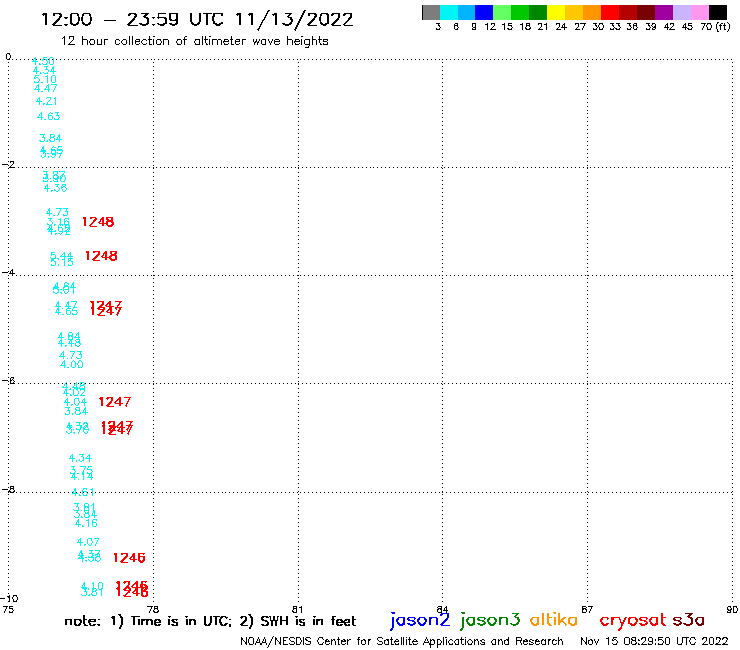The height and width of the screenshot is (650, 740).
Task: Click the light green swatch in the scale
Action: 502,12
